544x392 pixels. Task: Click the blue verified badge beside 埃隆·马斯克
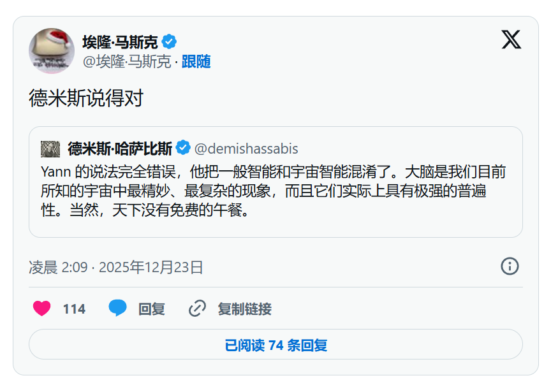(x=169, y=42)
